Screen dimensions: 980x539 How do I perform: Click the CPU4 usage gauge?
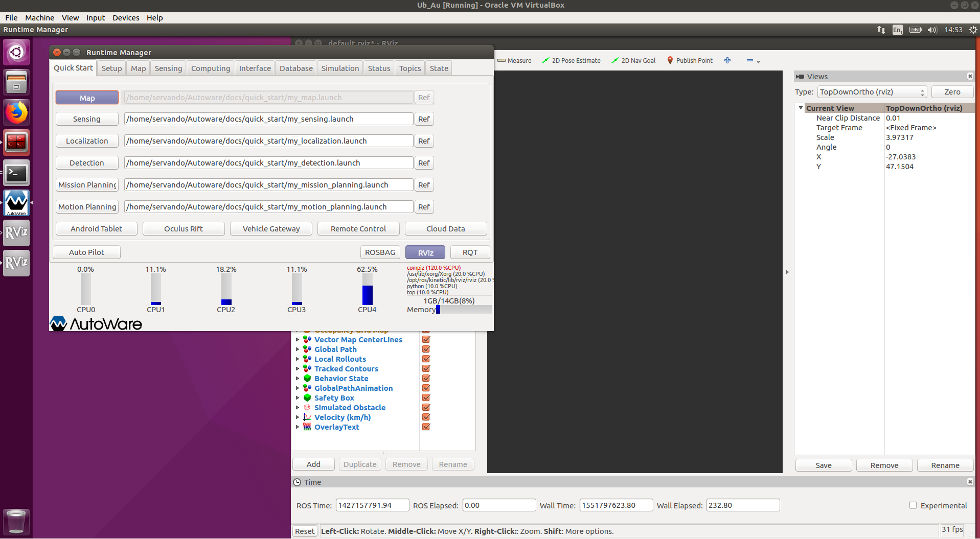[x=367, y=289]
